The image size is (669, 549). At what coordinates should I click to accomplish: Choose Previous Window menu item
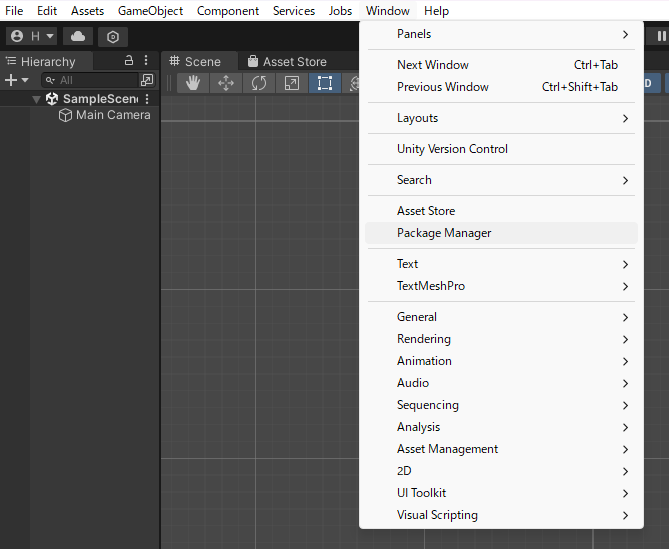501,87
